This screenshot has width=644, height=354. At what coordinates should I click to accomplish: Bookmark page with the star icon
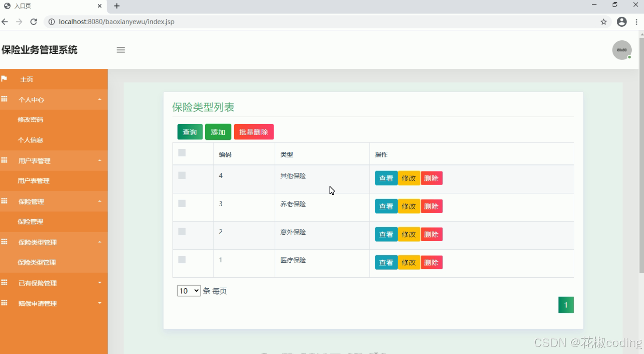click(x=604, y=21)
